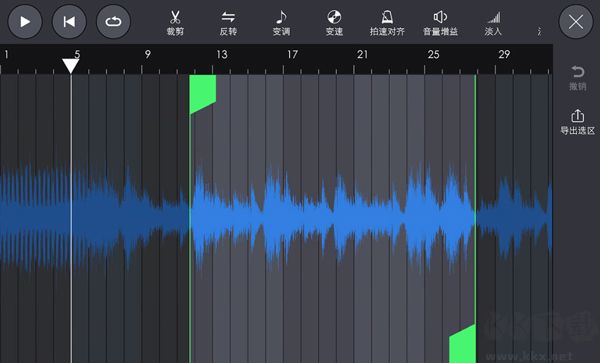Screen dimensions: 600x363
Task: Click bar 25 on the timeline ruler
Action: pos(434,55)
